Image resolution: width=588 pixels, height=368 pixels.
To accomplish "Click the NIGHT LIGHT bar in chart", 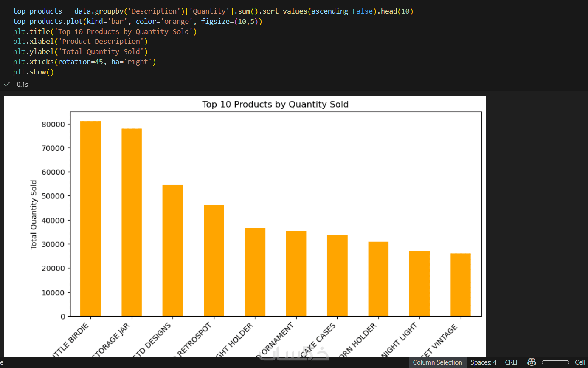I will click(419, 283).
